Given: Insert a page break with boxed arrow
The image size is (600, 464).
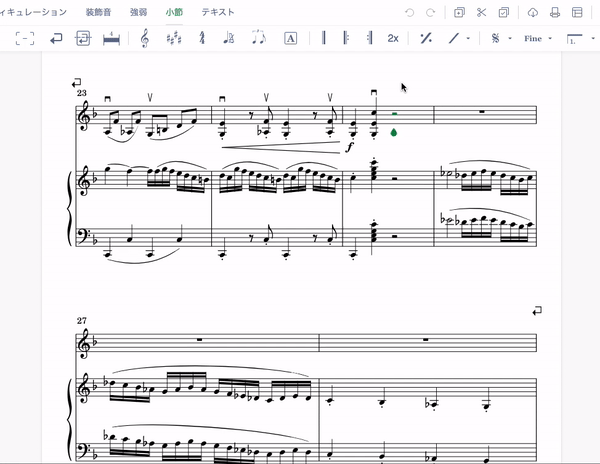Looking at the screenshot, I should [83, 39].
